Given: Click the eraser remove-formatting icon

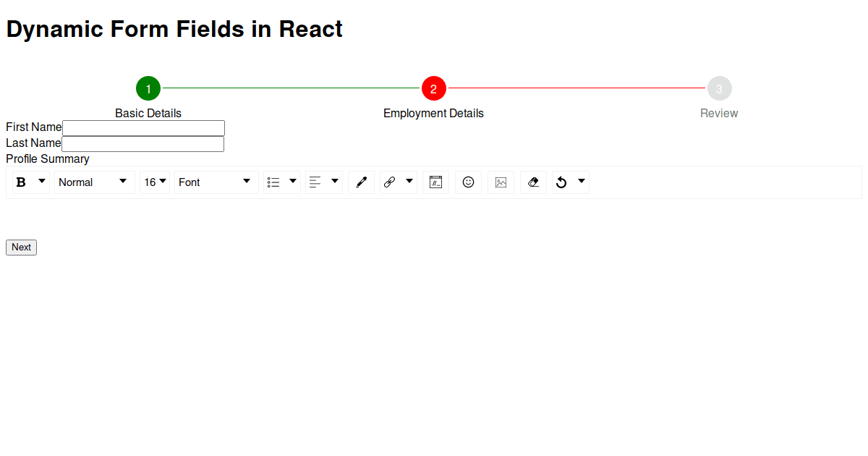Looking at the screenshot, I should pyautogui.click(x=533, y=182).
